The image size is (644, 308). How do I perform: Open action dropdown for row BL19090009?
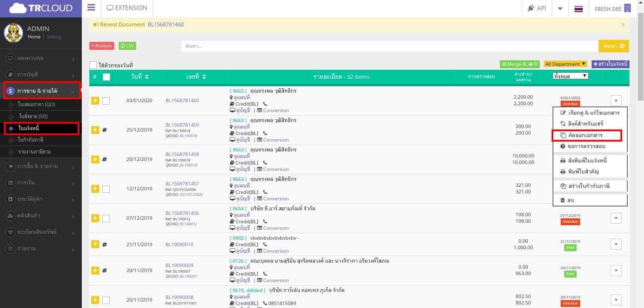[x=616, y=271]
